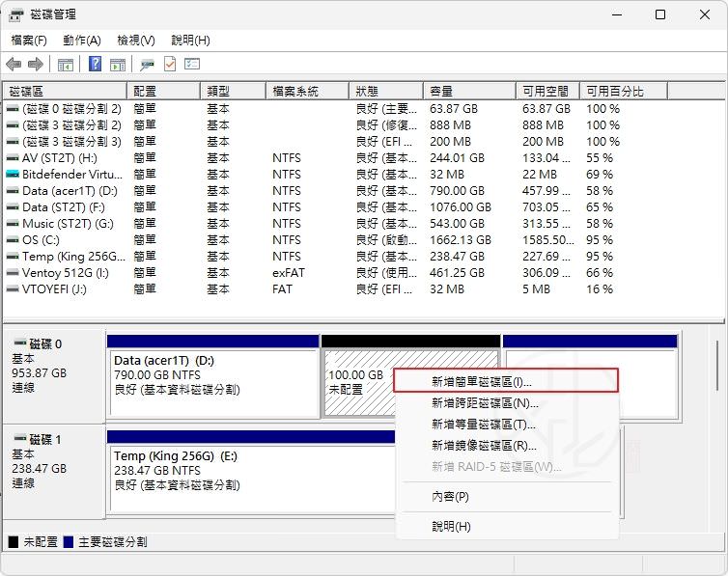Click the Back arrow toolbar icon
Image resolution: width=728 pixels, height=576 pixels.
pos(14,64)
